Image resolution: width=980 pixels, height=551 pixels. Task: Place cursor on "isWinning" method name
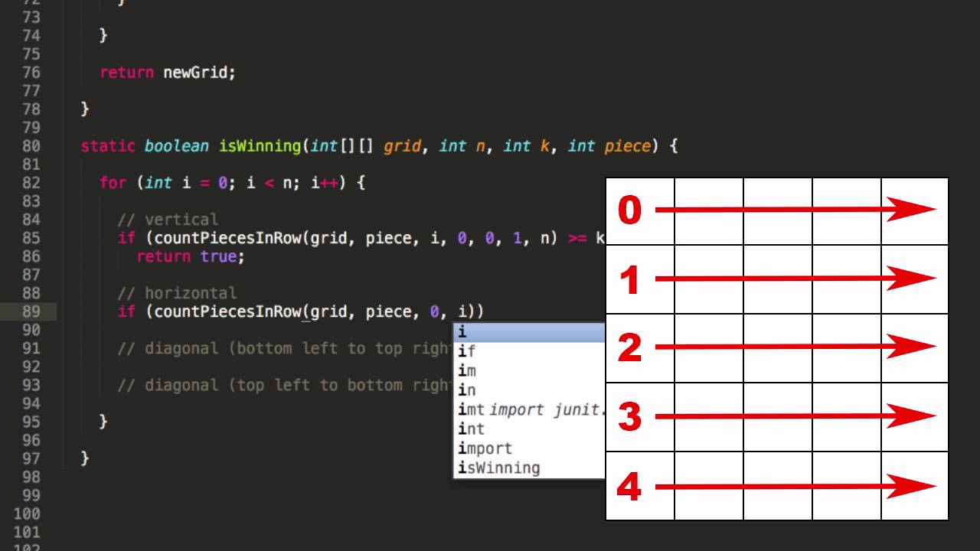(x=260, y=145)
